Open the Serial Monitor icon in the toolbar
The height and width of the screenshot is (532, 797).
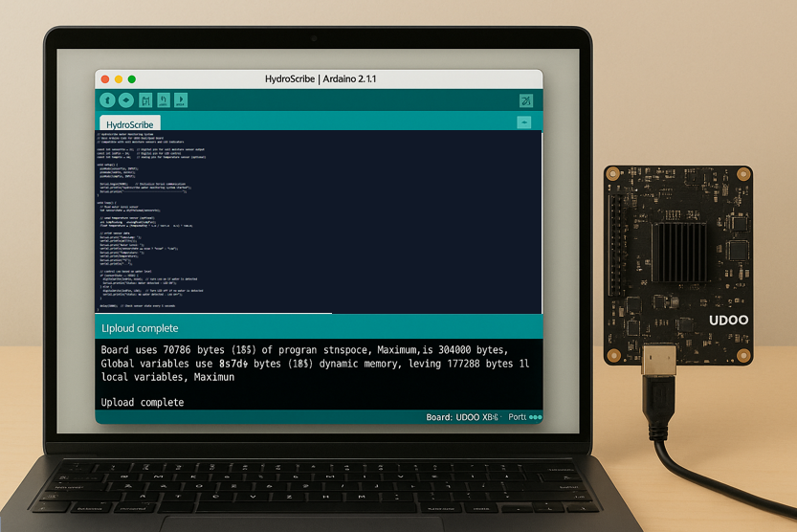[x=526, y=100]
